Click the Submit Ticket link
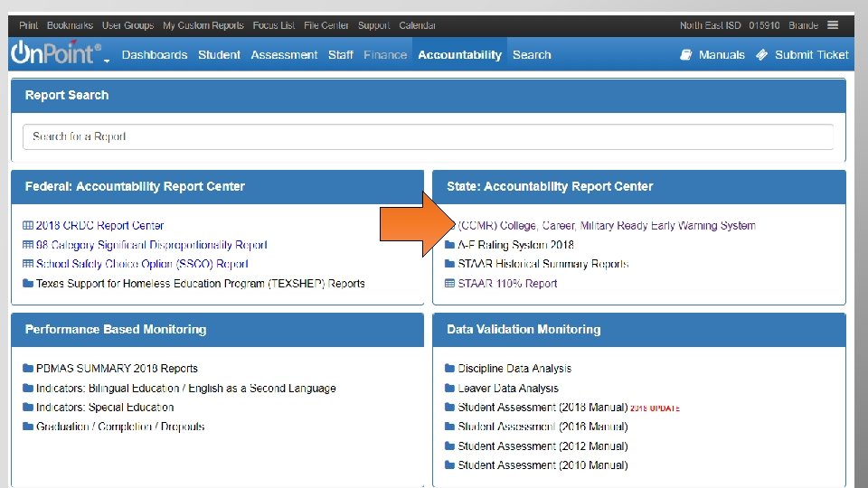Viewport: 868px width, 488px height. pos(812,55)
